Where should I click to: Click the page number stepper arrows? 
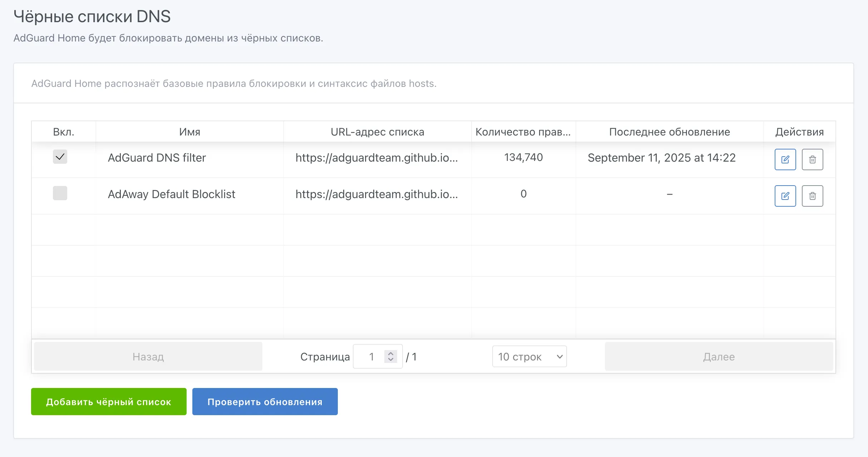[x=391, y=357]
